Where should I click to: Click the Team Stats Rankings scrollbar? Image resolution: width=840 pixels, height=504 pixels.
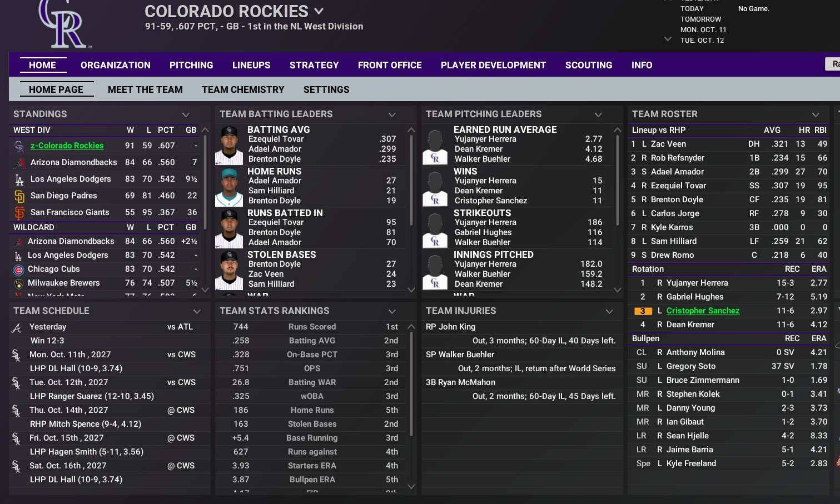[411, 383]
